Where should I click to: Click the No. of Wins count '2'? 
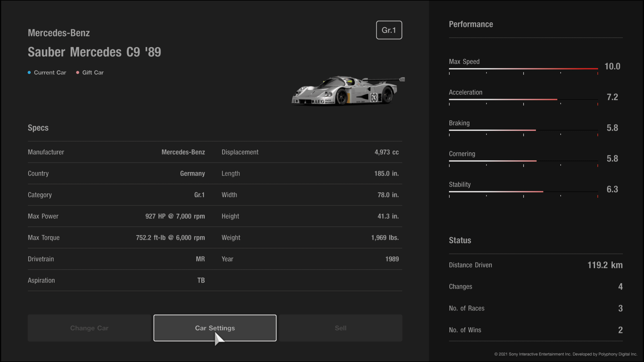coord(620,330)
